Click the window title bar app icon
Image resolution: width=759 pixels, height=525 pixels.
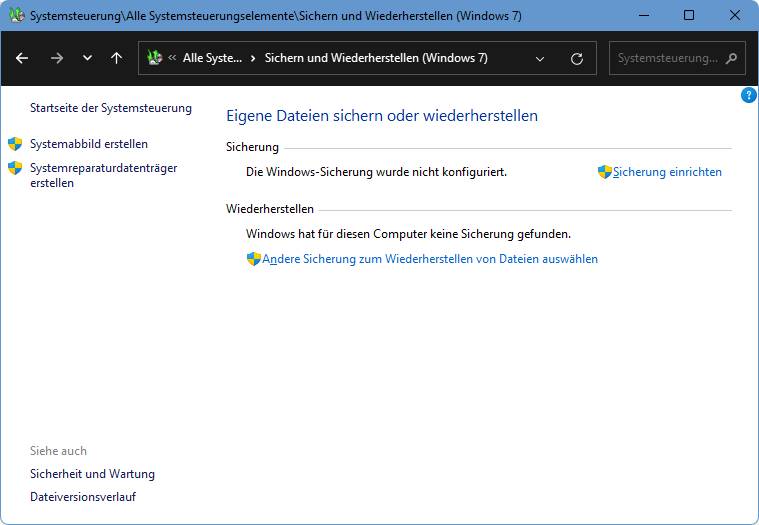[16, 15]
